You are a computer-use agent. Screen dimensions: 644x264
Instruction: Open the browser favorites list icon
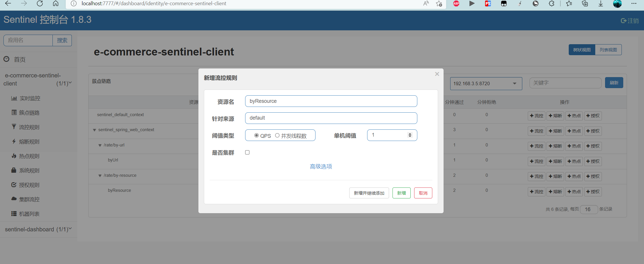click(x=569, y=3)
